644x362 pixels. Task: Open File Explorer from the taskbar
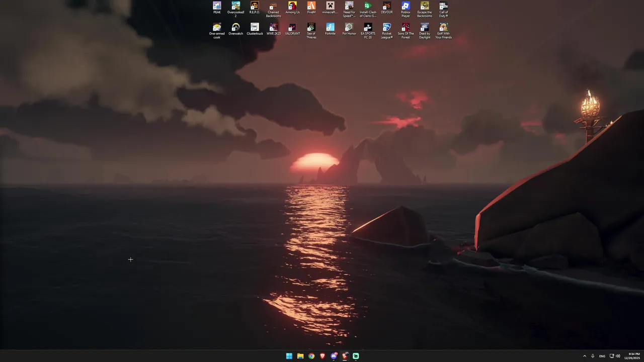click(x=300, y=356)
